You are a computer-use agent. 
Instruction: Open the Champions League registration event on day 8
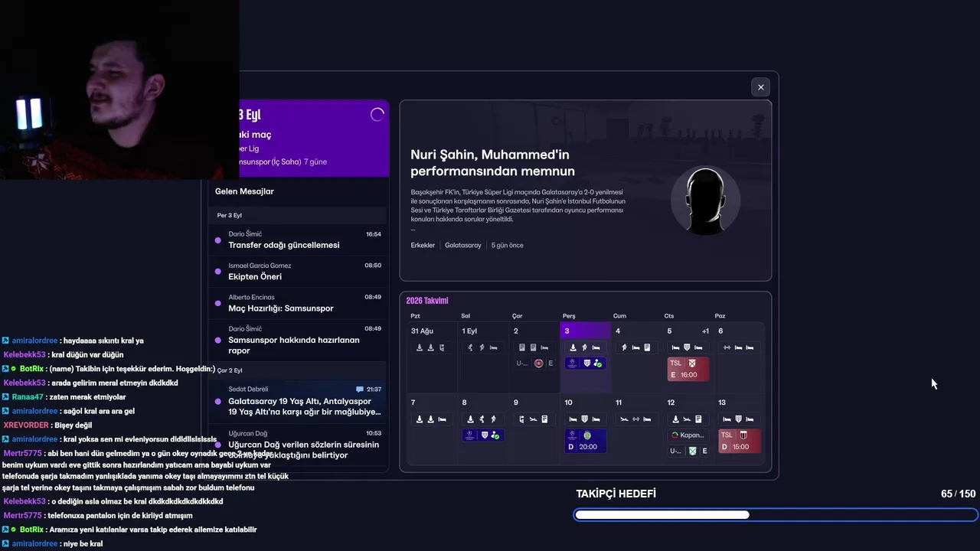click(483, 435)
